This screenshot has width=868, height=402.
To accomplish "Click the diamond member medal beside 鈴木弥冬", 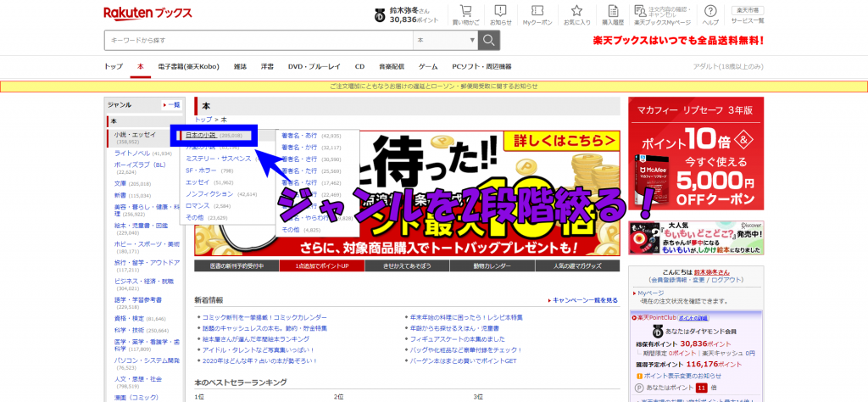I will coord(381,15).
